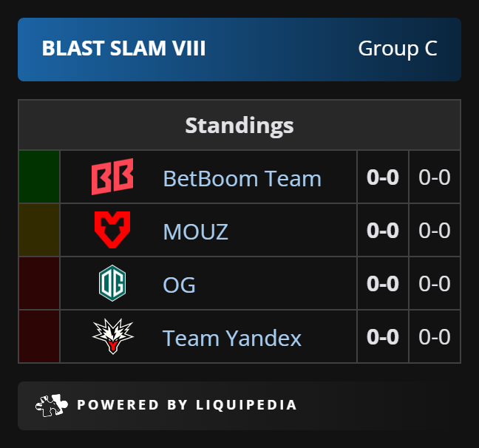This screenshot has width=479, height=448.
Task: Click MOUZ's regular game score 0-0
Action: [435, 230]
